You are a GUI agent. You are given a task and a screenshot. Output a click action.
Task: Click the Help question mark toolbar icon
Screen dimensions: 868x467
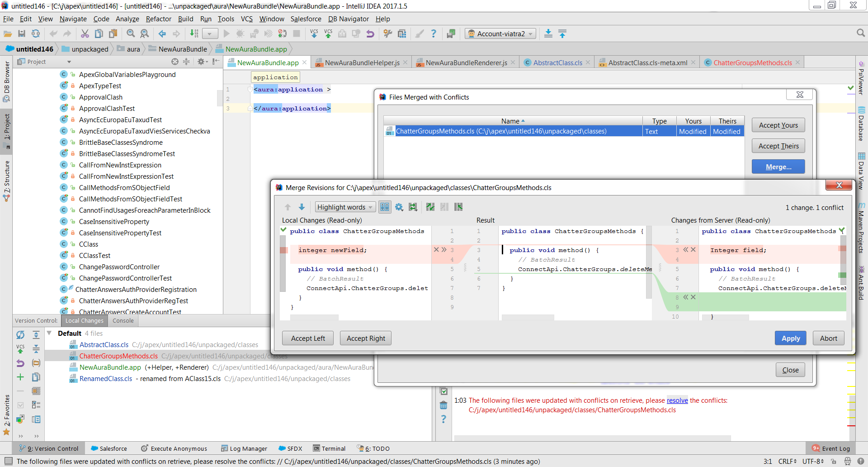tap(434, 33)
